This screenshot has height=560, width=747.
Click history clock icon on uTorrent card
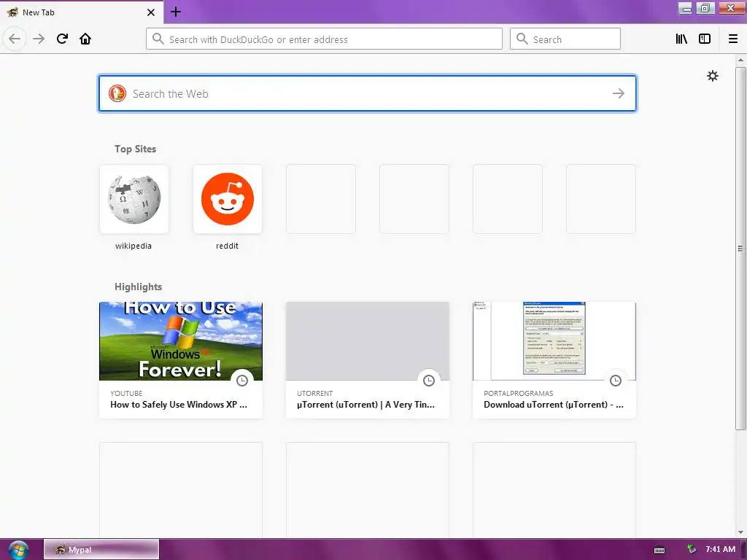[429, 381]
